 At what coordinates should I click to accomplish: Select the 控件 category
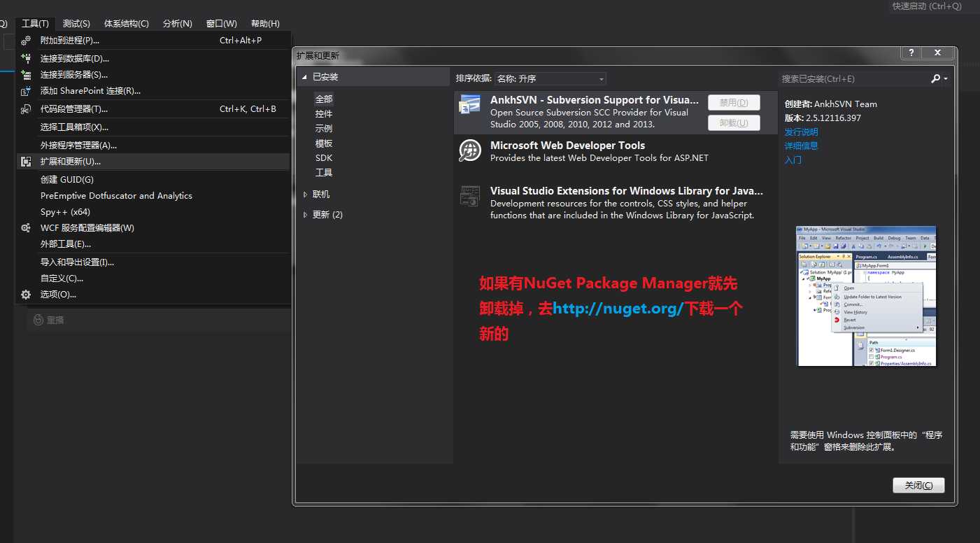tap(324, 114)
